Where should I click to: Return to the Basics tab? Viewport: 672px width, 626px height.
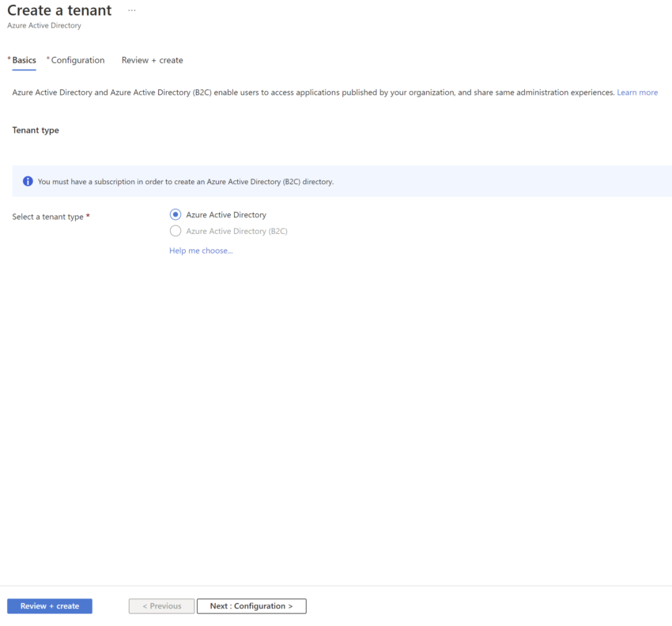point(24,60)
